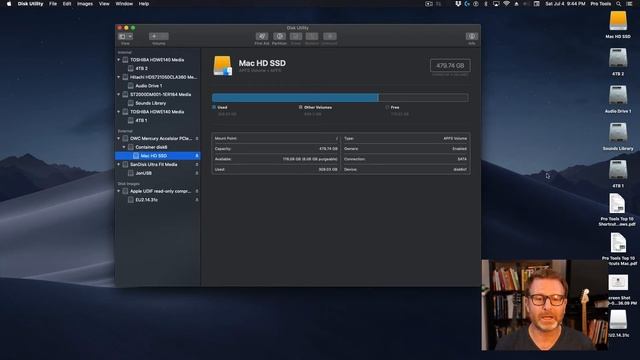The image size is (640, 360).
Task: Select Apple UDIF read-only disk image
Action: (x=158, y=191)
